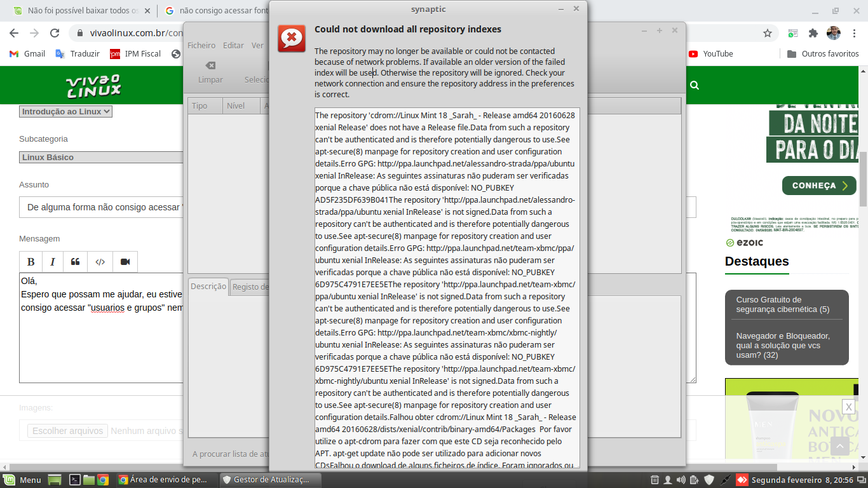
Task: Click the scroll-to-top arrow button
Action: click(839, 447)
